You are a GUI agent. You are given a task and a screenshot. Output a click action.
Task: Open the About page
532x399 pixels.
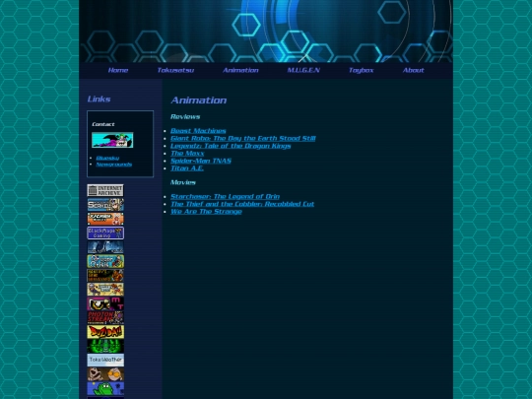pos(413,70)
